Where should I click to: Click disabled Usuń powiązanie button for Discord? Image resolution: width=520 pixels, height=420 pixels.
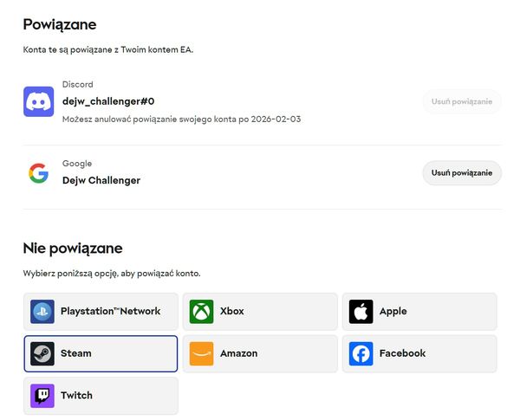[x=462, y=101]
